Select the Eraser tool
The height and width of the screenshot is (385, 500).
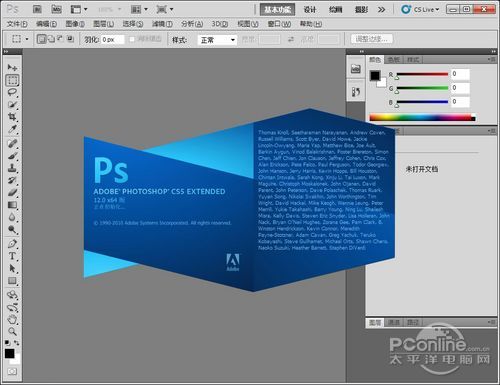pos(12,193)
